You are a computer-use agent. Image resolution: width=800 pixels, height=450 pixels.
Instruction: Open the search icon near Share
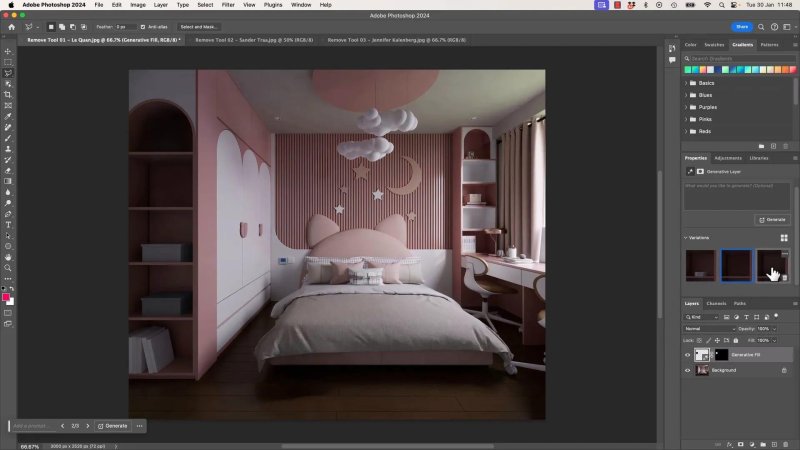[761, 27]
